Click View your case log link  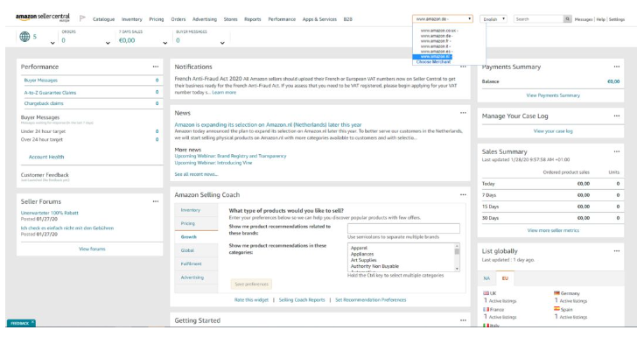(553, 131)
